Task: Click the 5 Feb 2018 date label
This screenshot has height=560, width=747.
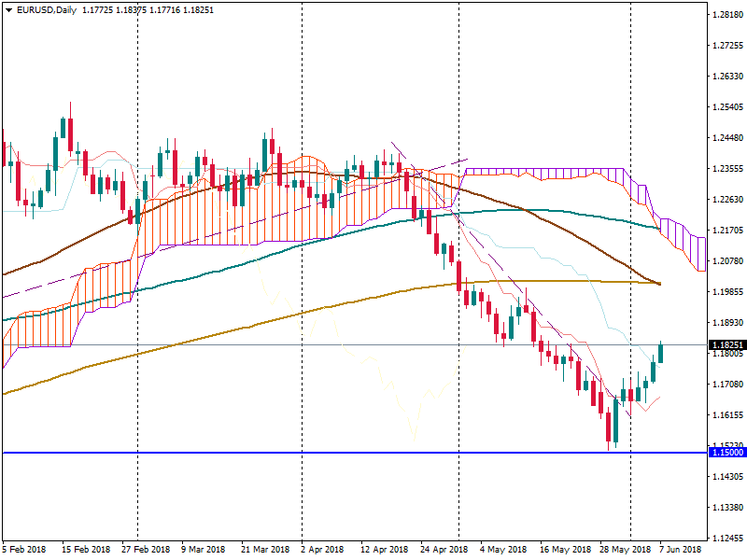Action: [24, 551]
